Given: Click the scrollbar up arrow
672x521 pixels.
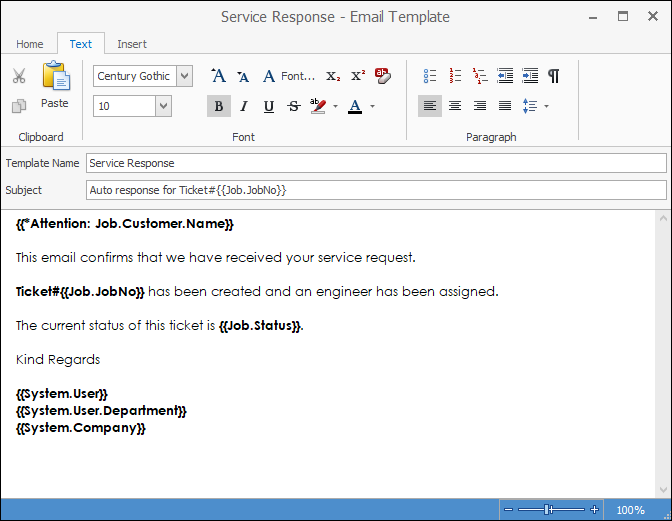Looking at the screenshot, I should coord(663,218).
